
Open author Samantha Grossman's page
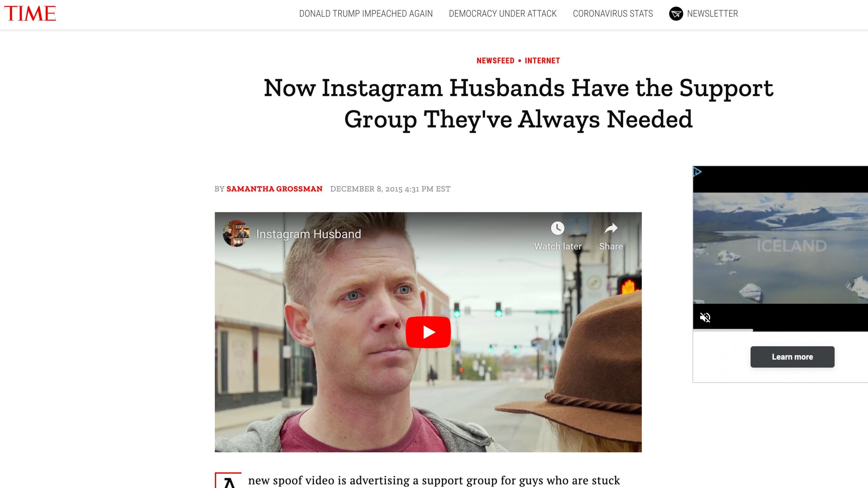click(274, 189)
